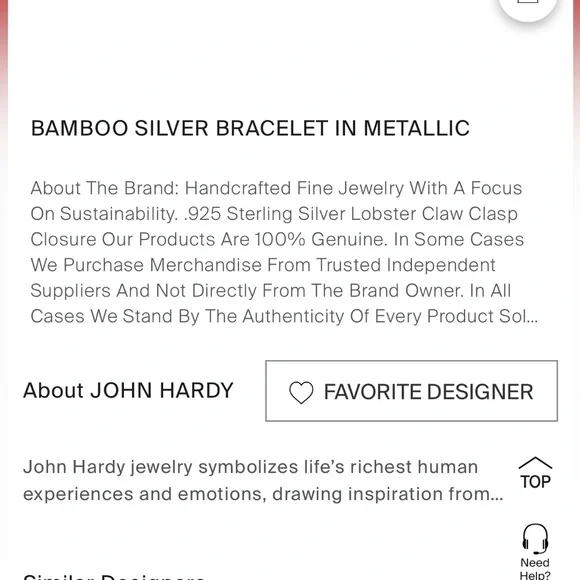The height and width of the screenshot is (580, 580).
Task: Click the Need Help? text label
Action: (x=535, y=569)
